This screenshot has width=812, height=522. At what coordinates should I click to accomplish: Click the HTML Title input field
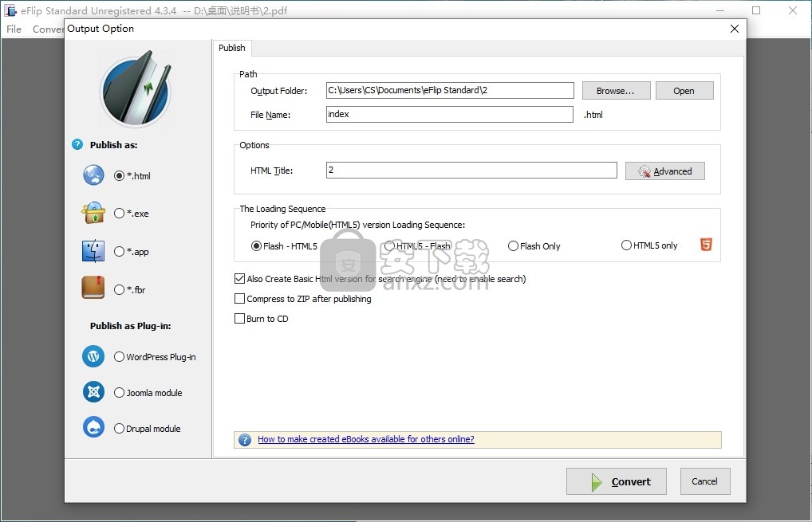[471, 171]
